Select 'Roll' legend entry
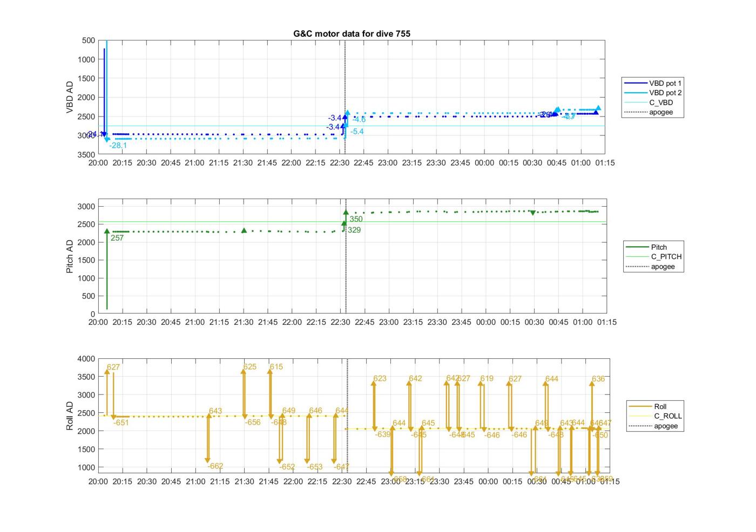The width and height of the screenshot is (756, 532). pyautogui.click(x=655, y=407)
